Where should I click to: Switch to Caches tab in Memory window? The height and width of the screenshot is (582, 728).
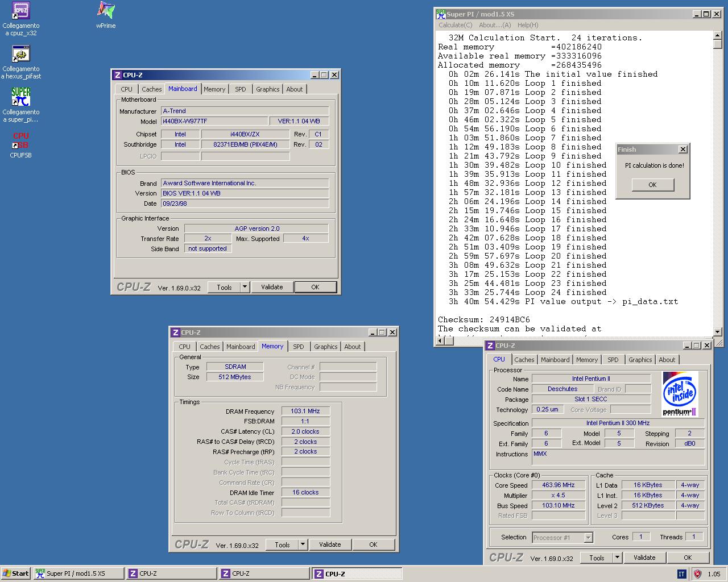tap(210, 347)
